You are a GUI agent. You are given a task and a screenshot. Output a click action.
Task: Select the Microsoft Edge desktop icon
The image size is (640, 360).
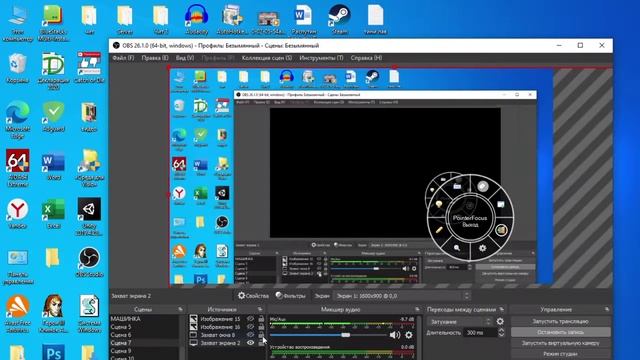(x=18, y=120)
